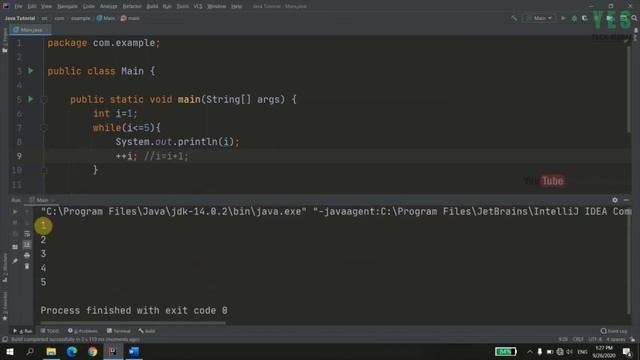Viewport: 640px width, 360px height.
Task: Open the TODO tool window tab
Action: (x=50, y=331)
